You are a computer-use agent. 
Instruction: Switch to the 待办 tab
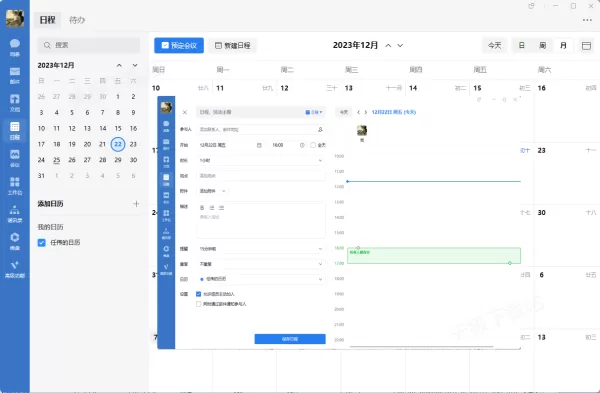(77, 20)
